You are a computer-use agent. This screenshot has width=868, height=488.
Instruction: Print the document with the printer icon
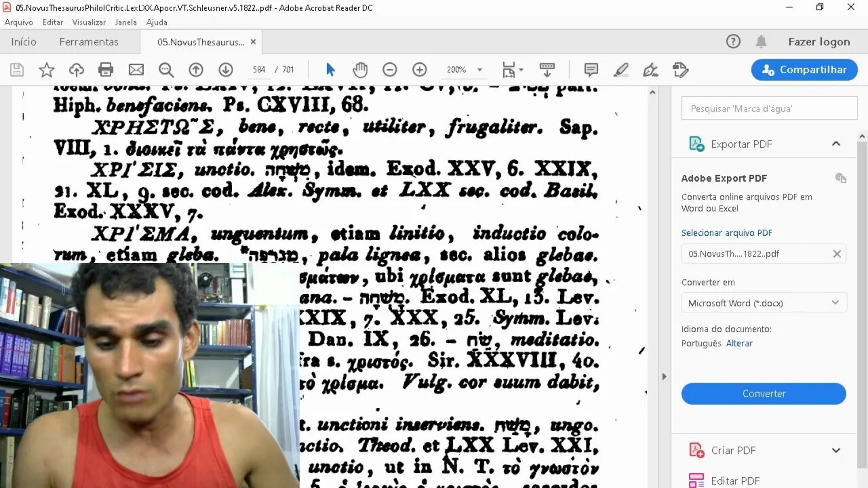coord(106,70)
